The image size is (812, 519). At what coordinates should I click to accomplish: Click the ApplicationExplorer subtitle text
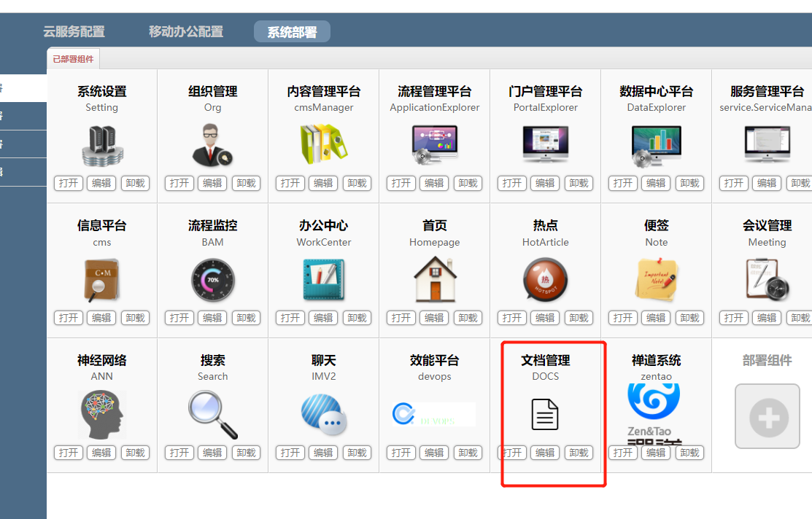[435, 108]
